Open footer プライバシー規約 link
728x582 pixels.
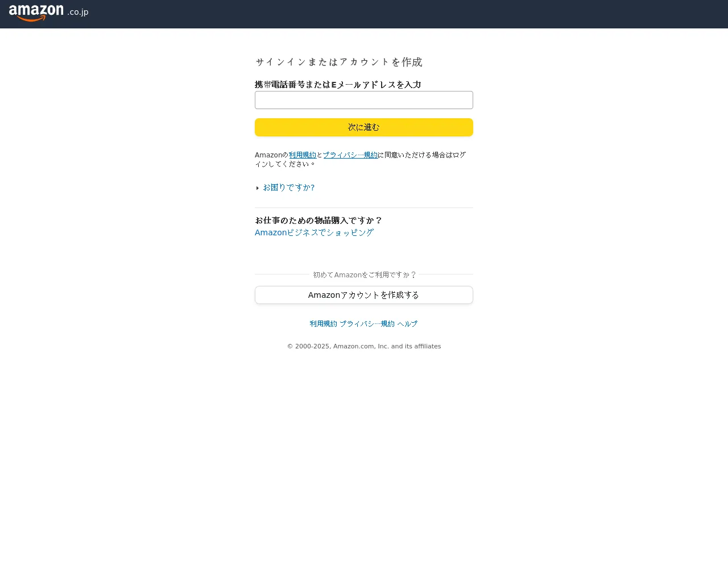tap(367, 324)
